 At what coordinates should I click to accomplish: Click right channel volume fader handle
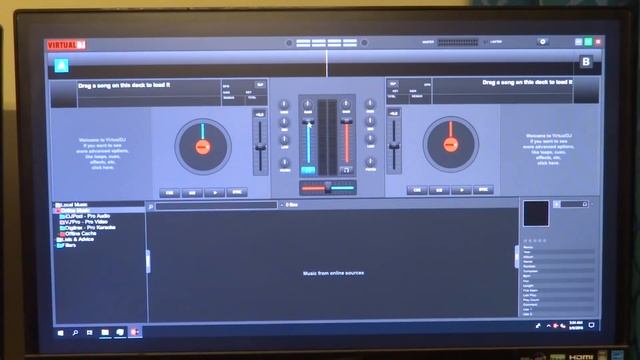tap(347, 121)
